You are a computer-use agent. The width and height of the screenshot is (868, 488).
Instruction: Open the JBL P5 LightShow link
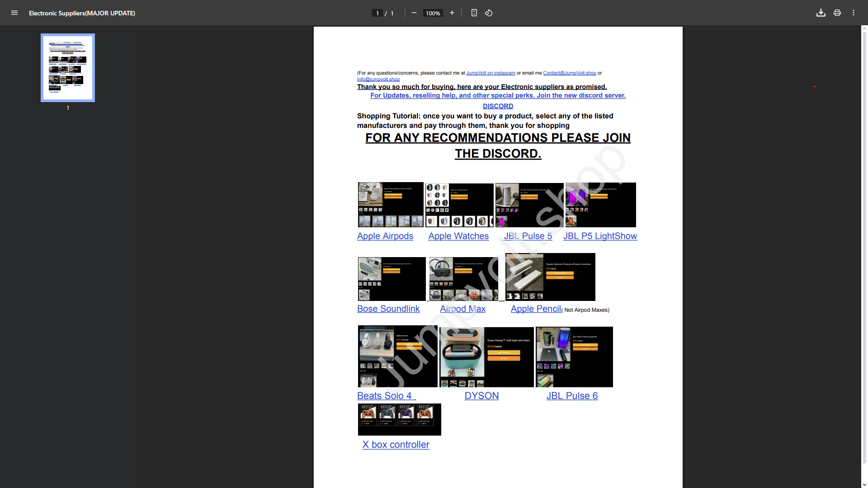[600, 236]
